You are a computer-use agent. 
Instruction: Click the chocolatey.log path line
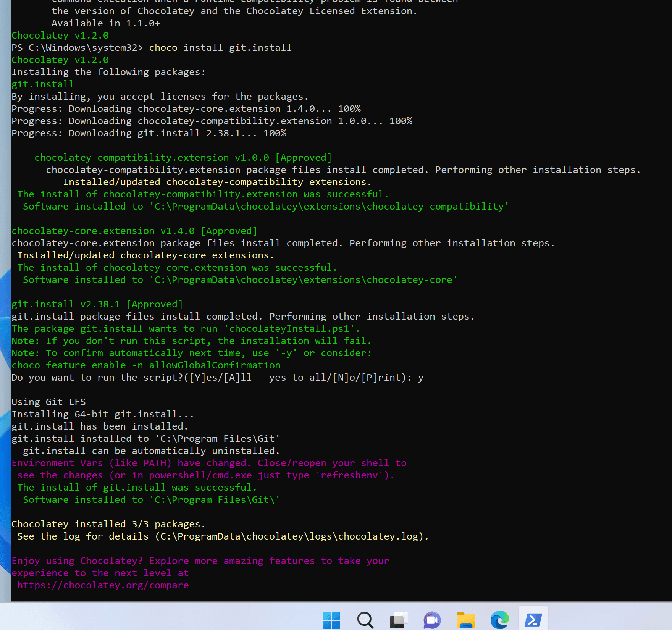tap(223, 536)
